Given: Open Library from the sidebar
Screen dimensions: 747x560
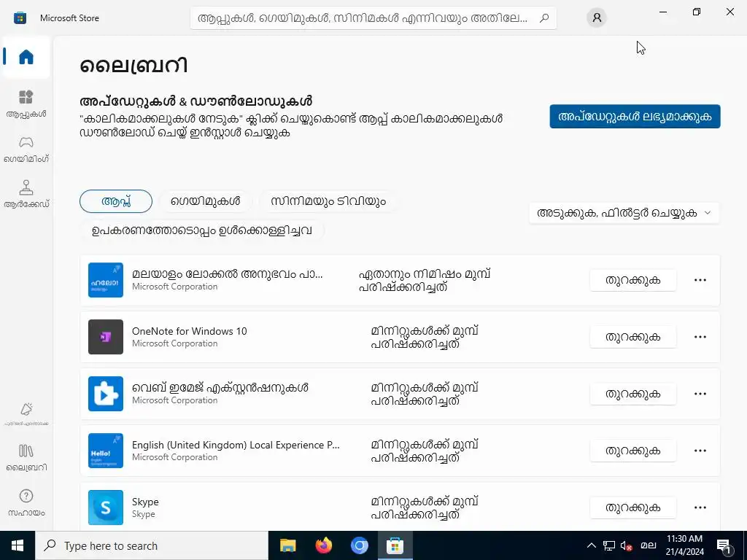Looking at the screenshot, I should tap(26, 457).
